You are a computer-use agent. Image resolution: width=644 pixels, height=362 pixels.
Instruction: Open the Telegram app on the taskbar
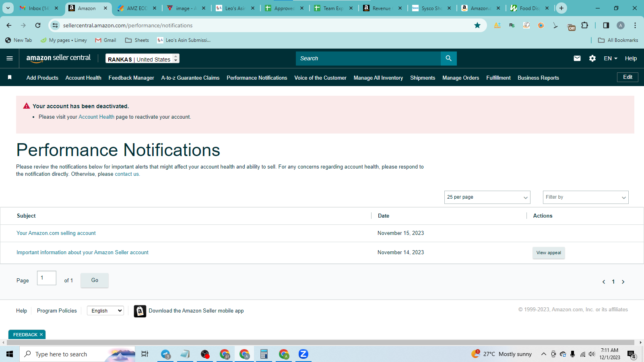coord(166,354)
